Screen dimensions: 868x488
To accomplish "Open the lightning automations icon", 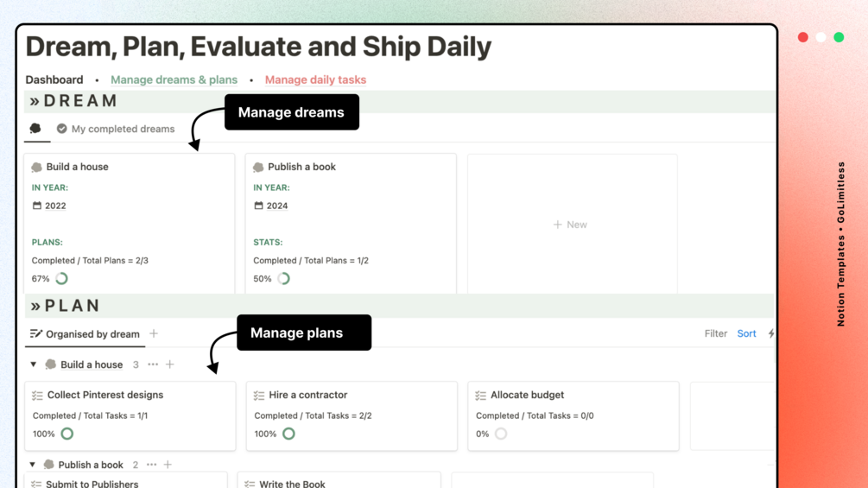I will 771,333.
